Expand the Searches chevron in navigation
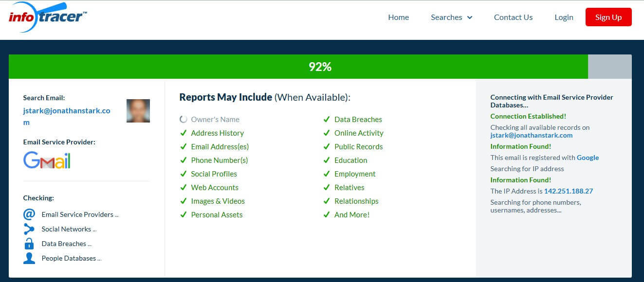 pos(470,18)
